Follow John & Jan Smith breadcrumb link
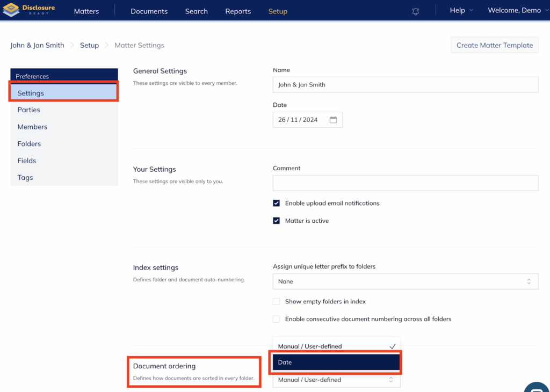550x392 pixels. tap(37, 46)
